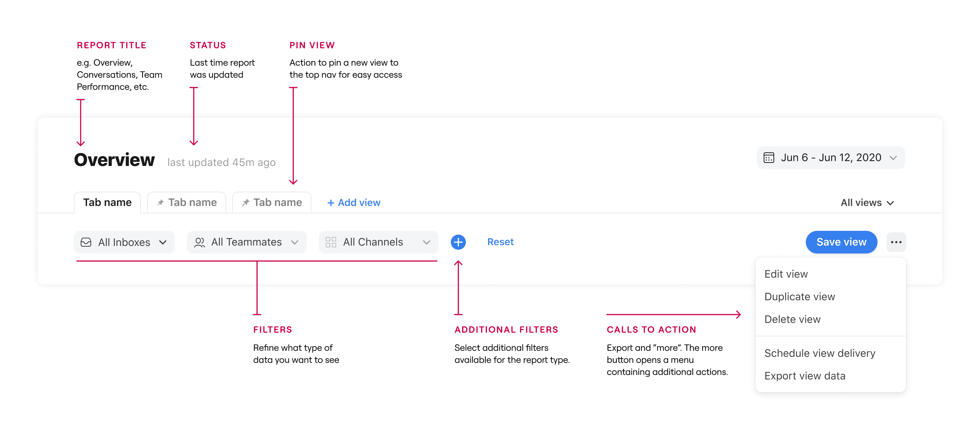Viewport: 980px width, 430px height.
Task: Click the Reset link
Action: [x=500, y=242]
